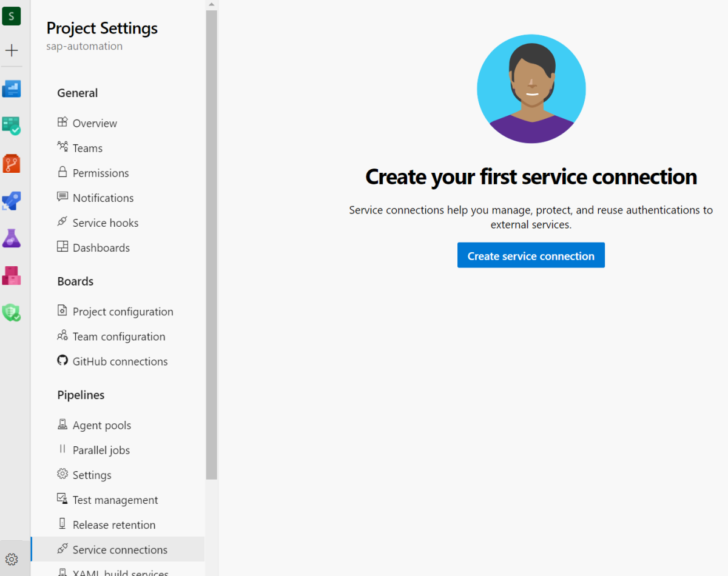
Task: Open GitHub connections under Boards
Action: pos(120,361)
